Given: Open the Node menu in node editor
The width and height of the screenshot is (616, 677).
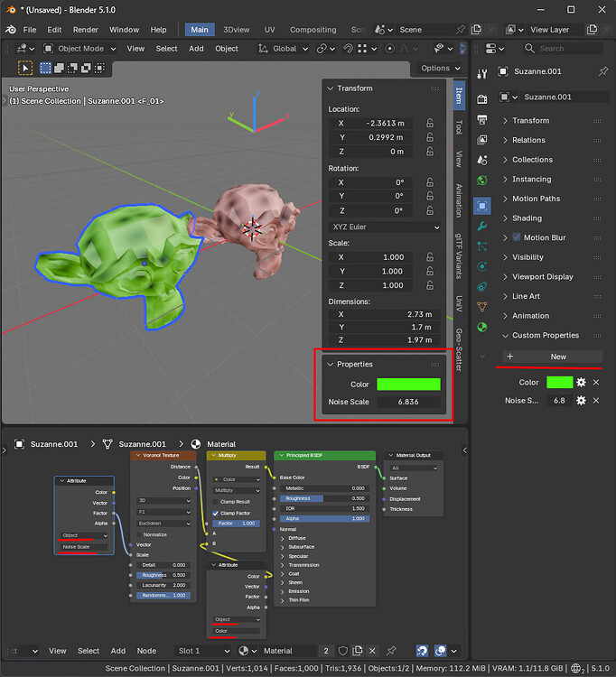Looking at the screenshot, I should (146, 651).
